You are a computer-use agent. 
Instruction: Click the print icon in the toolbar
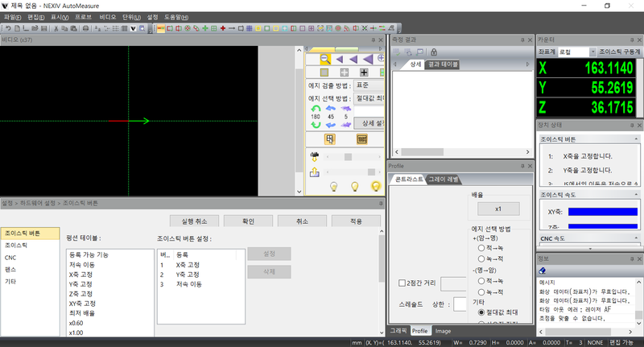click(x=86, y=28)
